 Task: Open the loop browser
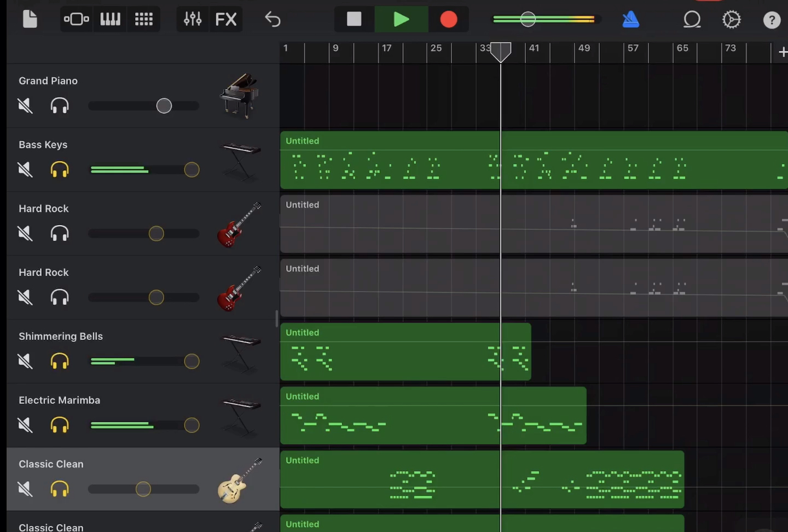(x=692, y=20)
